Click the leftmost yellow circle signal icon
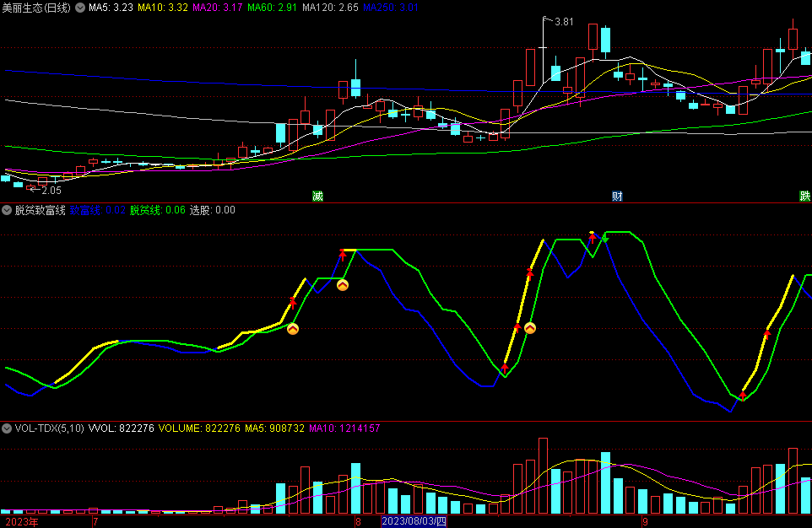Viewport: 812px width, 528px height. pos(293,329)
